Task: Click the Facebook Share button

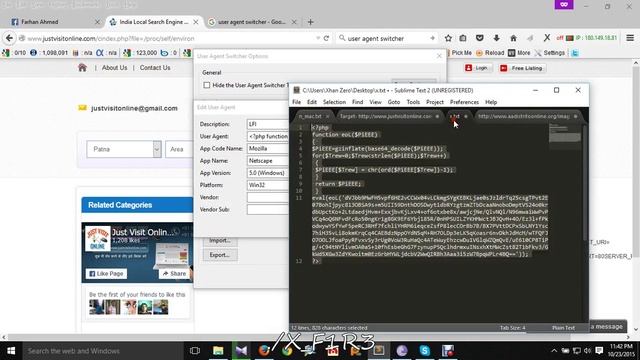Action: coord(174,273)
